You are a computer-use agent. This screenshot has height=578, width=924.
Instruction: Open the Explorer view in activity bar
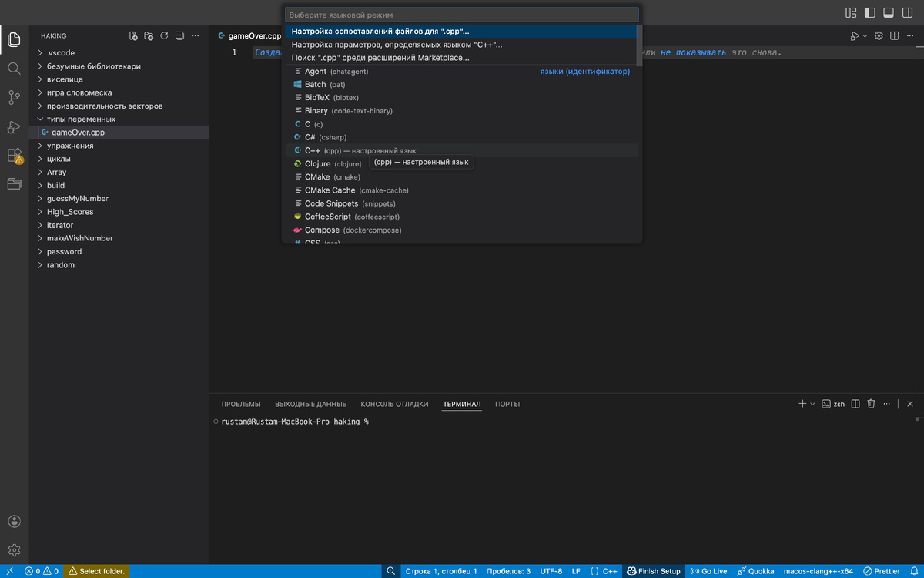[x=14, y=39]
